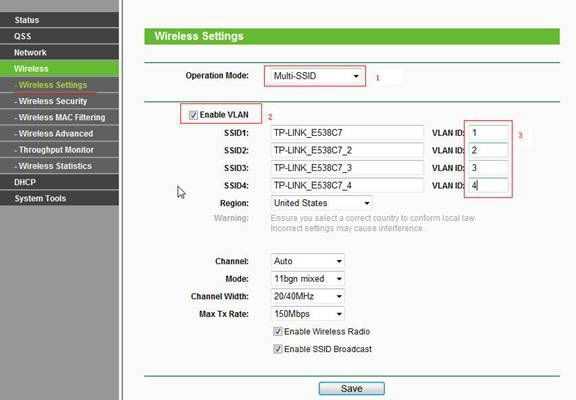This screenshot has height=400, width=576.
Task: Focus the VLAN ID field for SSID1
Action: point(489,133)
